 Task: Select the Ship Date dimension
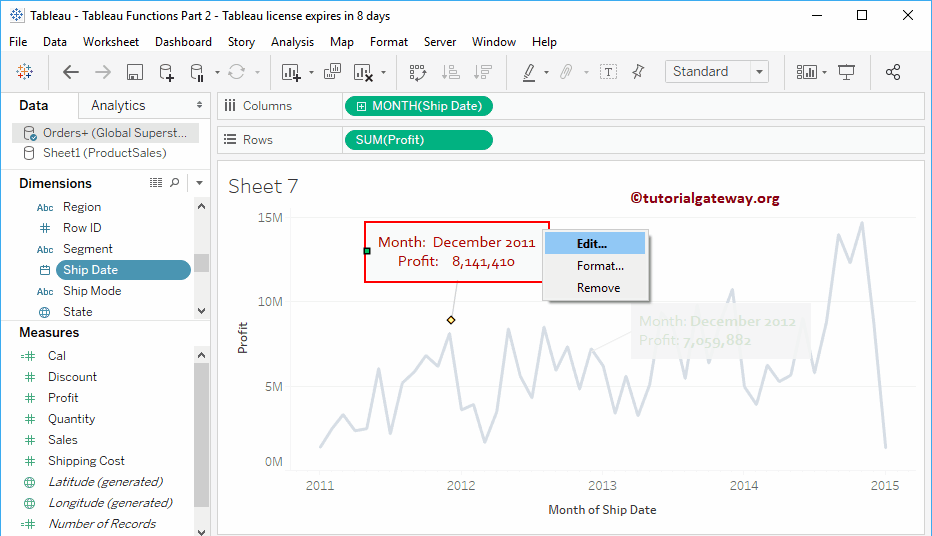tap(123, 270)
